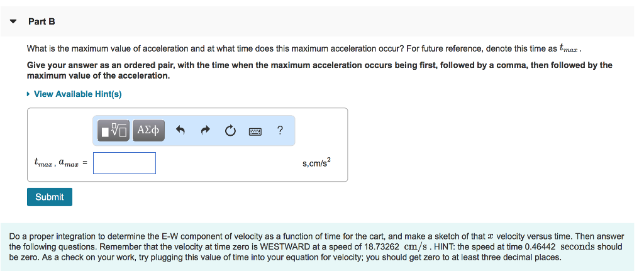Image resolution: width=644 pixels, height=276 pixels.
Task: Click the s,cm/s² units label
Action: pyautogui.click(x=316, y=163)
